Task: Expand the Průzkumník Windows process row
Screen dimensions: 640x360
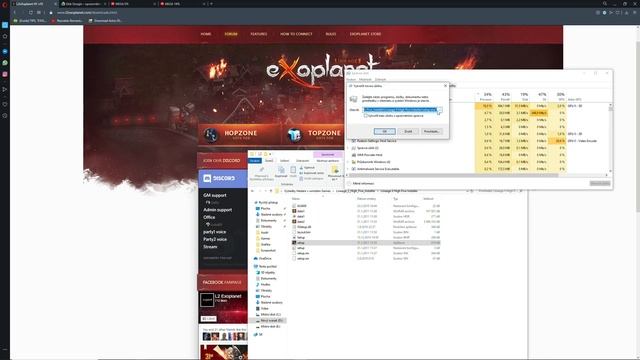Action: pyautogui.click(x=348, y=162)
